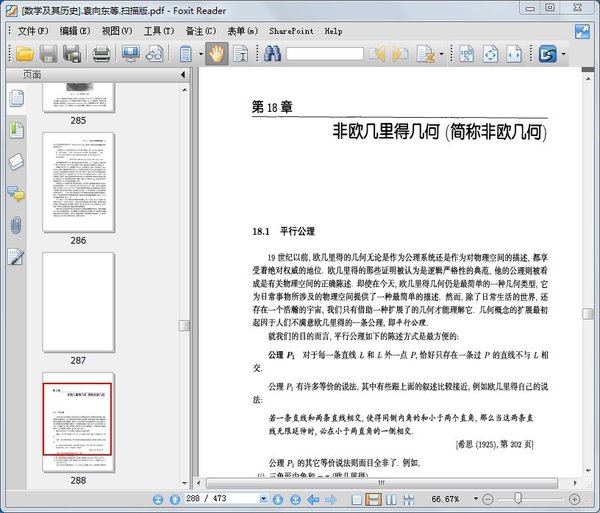Screen dimensions: 600x513
Task: Click the Fit Page icon
Action: click(x=491, y=54)
